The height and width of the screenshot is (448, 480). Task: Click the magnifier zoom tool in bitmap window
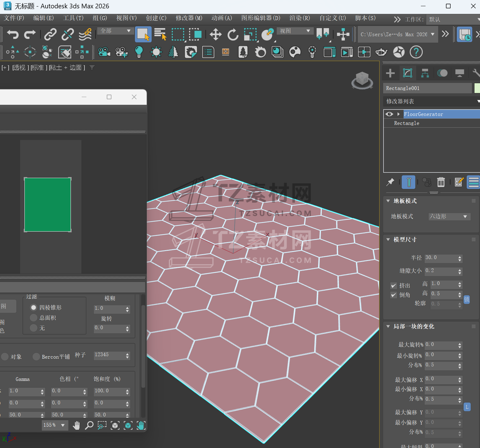(x=89, y=425)
